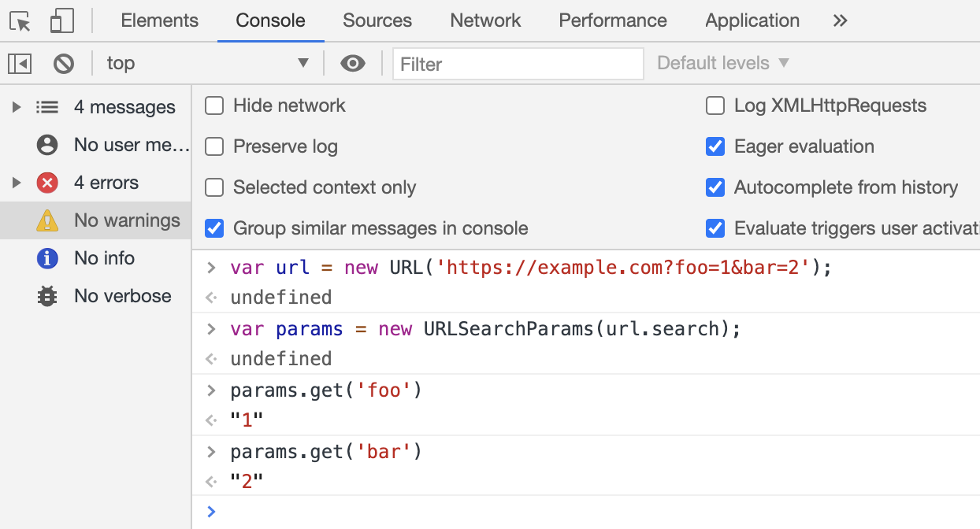The width and height of the screenshot is (980, 529).
Task: Disable the Eager evaluation checkbox
Action: pos(715,146)
